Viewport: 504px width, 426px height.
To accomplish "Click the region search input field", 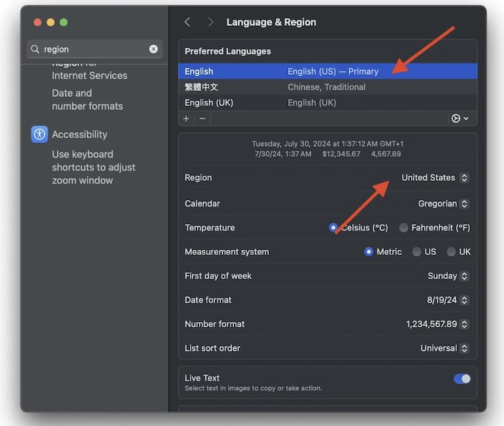I will [94, 49].
